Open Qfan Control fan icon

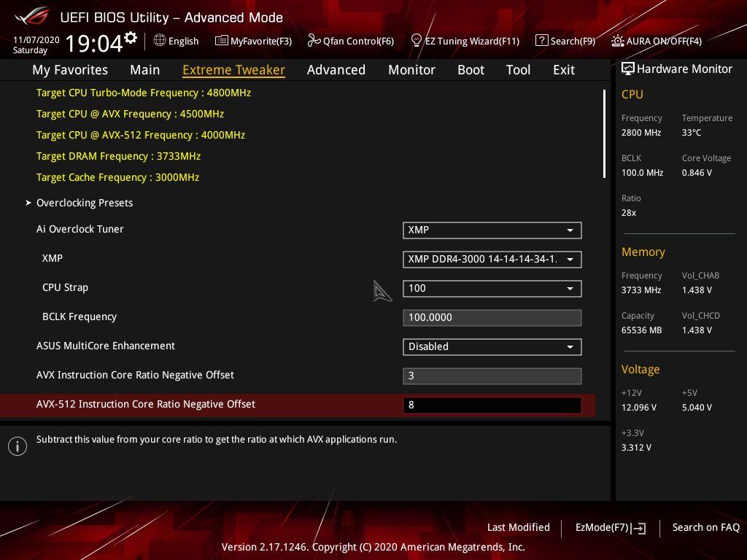click(x=314, y=41)
